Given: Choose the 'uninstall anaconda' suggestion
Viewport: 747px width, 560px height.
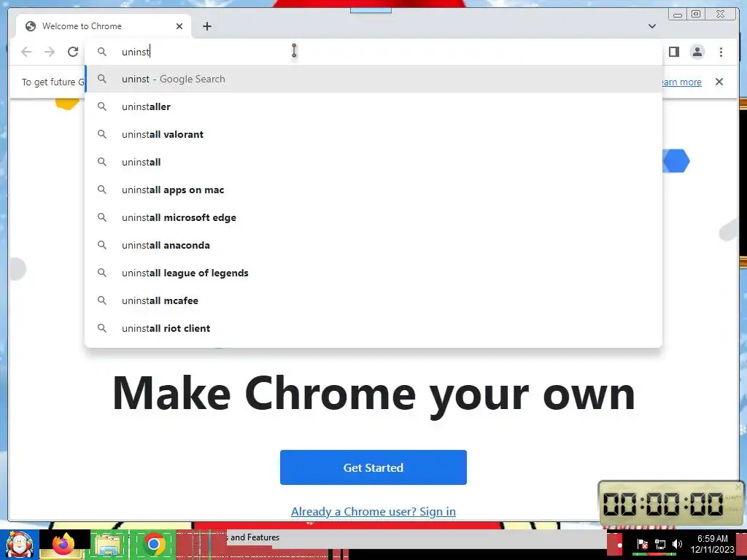Looking at the screenshot, I should 373,245.
